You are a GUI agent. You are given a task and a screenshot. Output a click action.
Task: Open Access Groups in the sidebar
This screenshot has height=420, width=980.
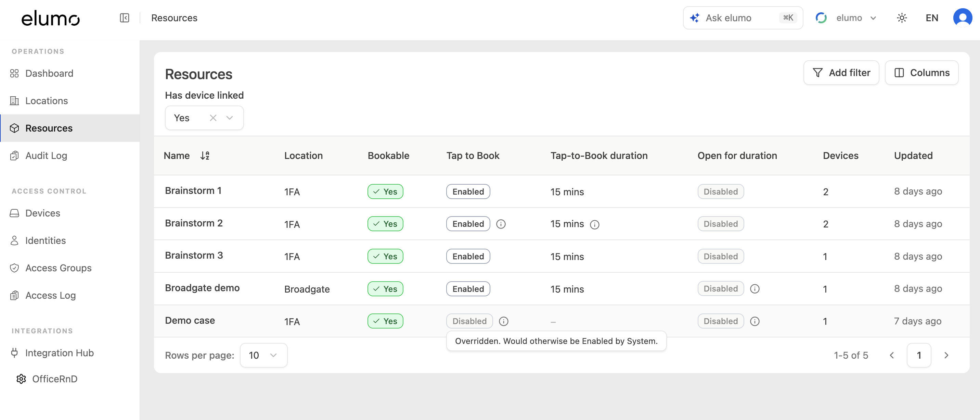(70, 268)
